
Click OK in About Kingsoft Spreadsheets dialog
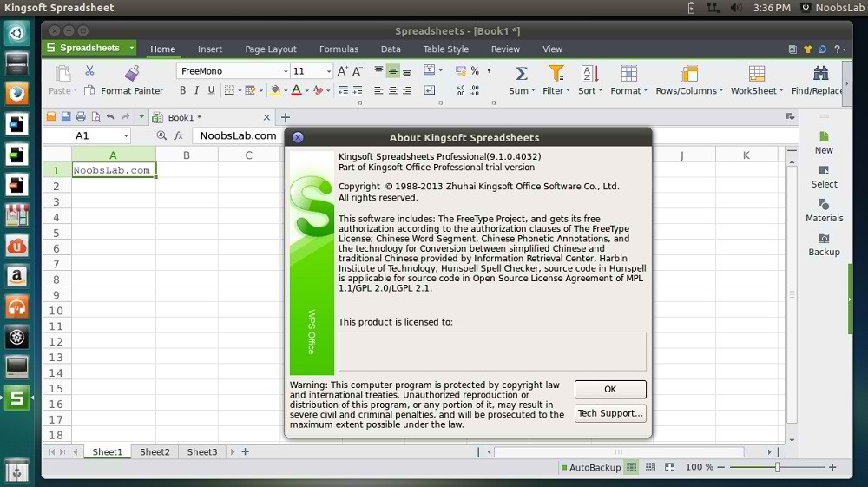pyautogui.click(x=610, y=389)
